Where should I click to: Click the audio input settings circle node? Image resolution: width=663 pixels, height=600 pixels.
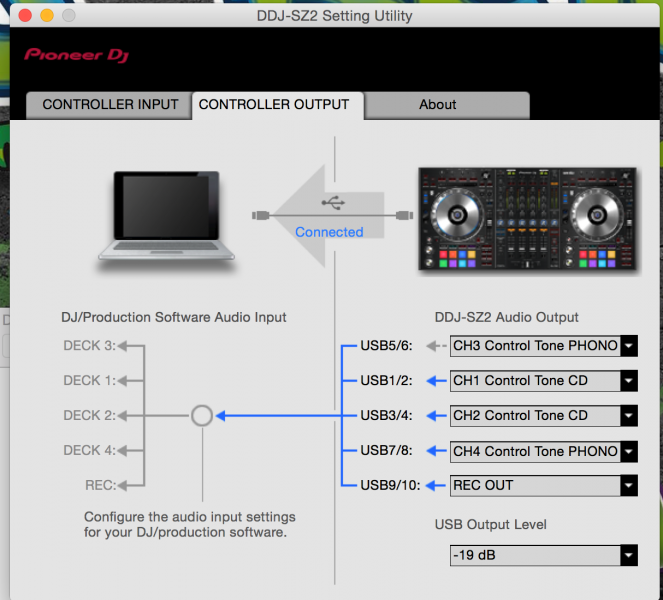click(x=202, y=416)
